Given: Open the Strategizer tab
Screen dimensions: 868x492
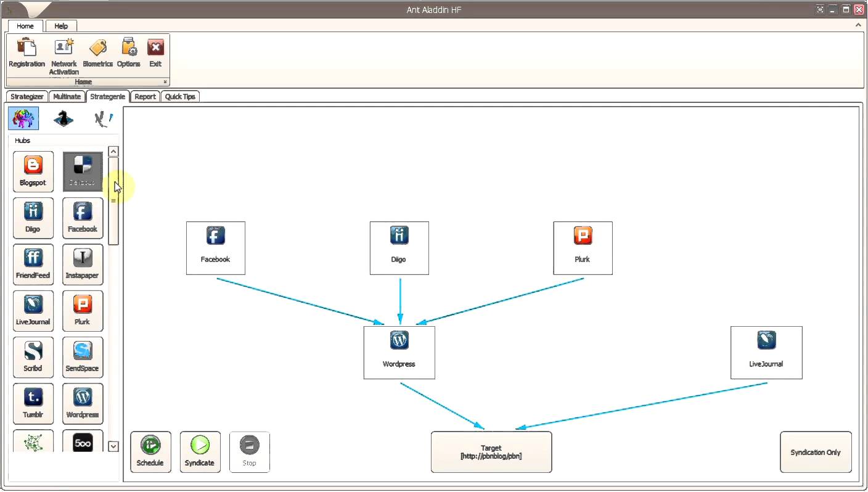Looking at the screenshot, I should 27,97.
